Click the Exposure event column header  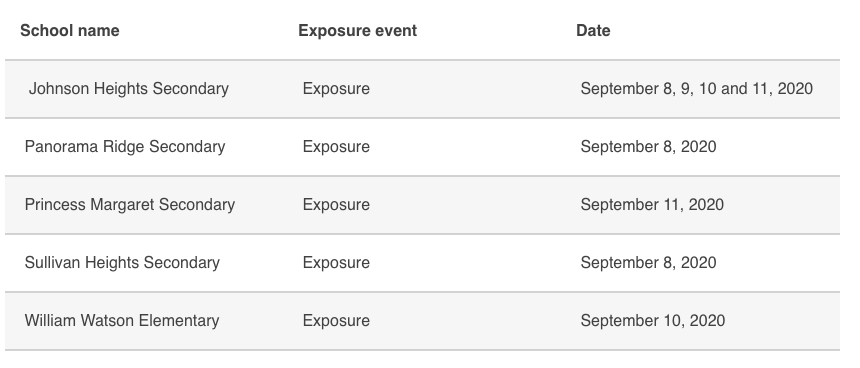pos(358,31)
